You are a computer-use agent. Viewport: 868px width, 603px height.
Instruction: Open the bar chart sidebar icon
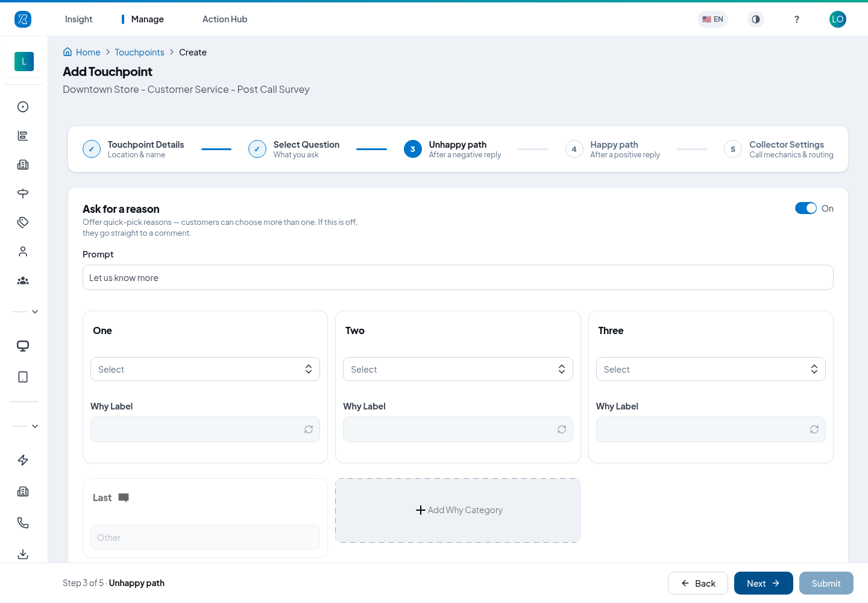coord(23,136)
